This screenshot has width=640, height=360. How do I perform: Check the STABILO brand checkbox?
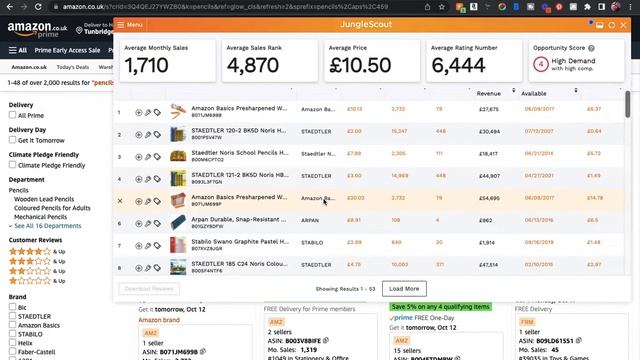click(12, 334)
